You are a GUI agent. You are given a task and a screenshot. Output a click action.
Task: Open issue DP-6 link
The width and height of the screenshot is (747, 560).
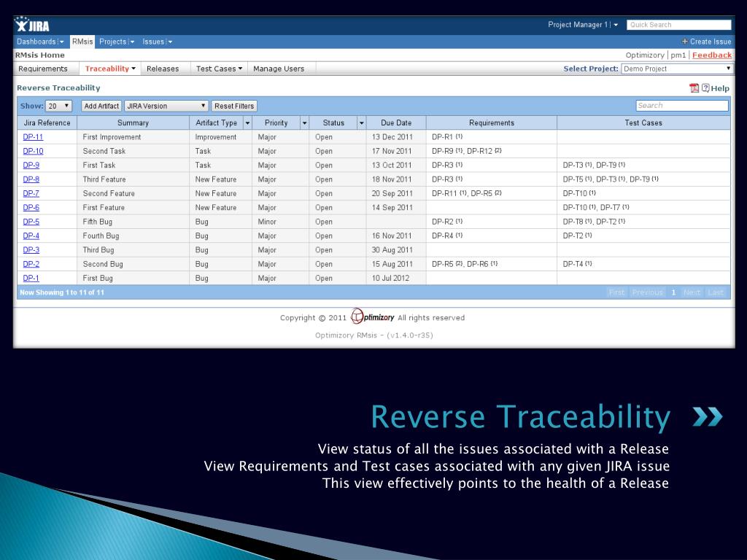(31, 208)
